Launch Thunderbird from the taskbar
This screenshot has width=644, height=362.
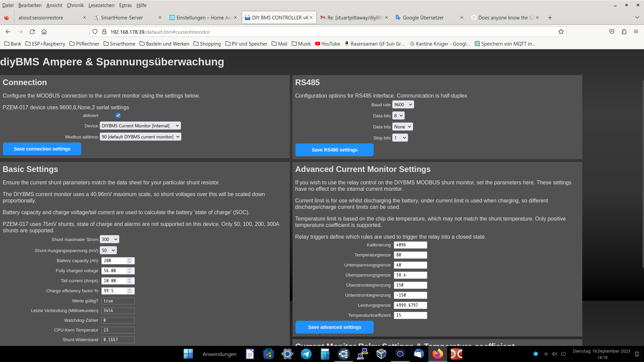pyautogui.click(x=419, y=354)
